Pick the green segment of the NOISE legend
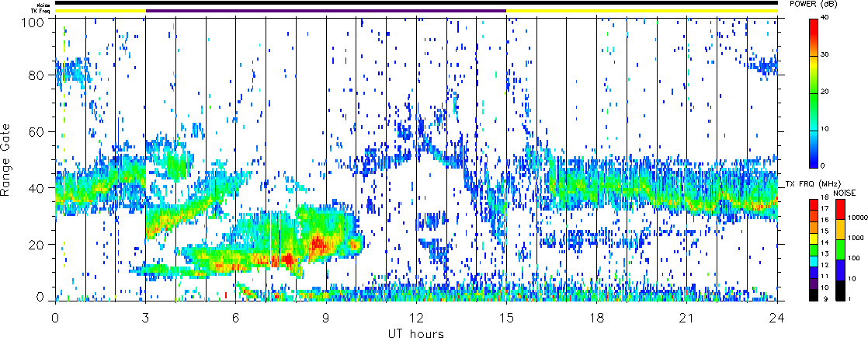868x338 pixels. (840, 249)
